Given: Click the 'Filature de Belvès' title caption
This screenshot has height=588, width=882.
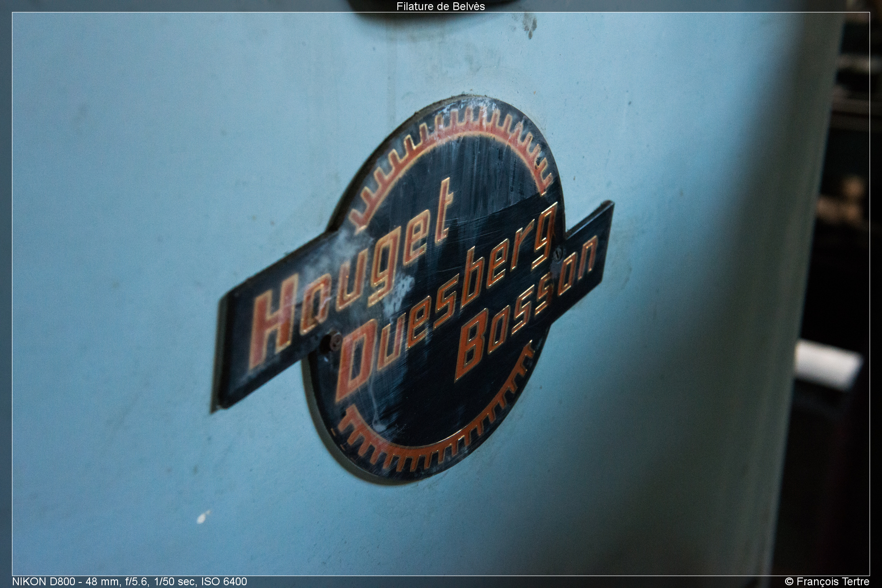Looking at the screenshot, I should click(x=441, y=6).
